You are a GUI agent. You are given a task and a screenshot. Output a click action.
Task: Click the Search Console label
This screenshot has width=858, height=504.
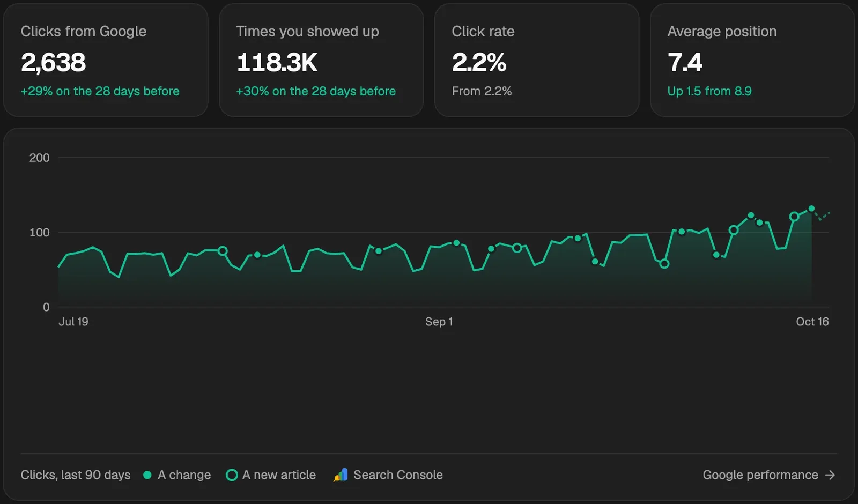tap(398, 475)
